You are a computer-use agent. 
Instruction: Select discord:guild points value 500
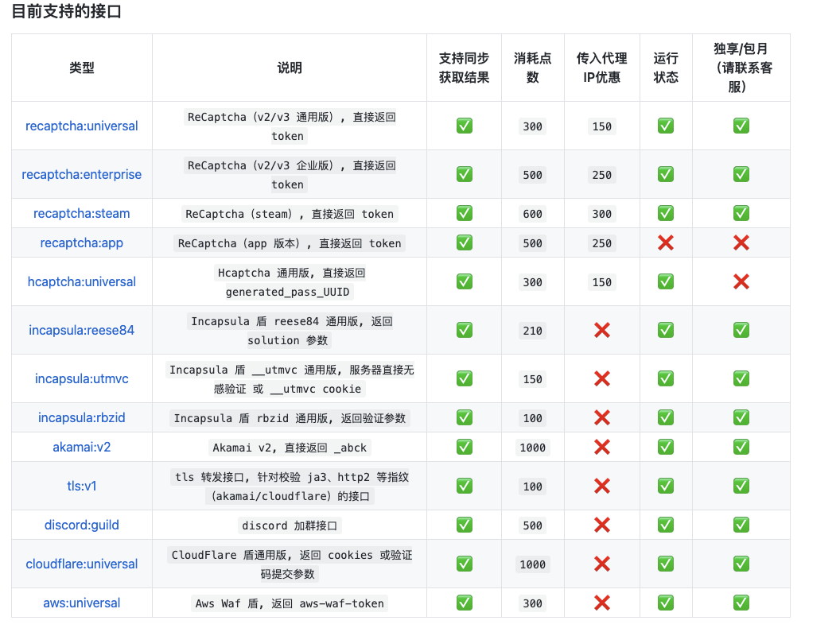click(x=532, y=525)
